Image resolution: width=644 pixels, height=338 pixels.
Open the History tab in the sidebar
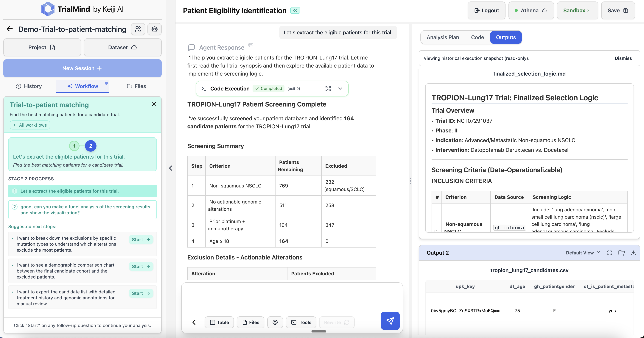pyautogui.click(x=29, y=86)
